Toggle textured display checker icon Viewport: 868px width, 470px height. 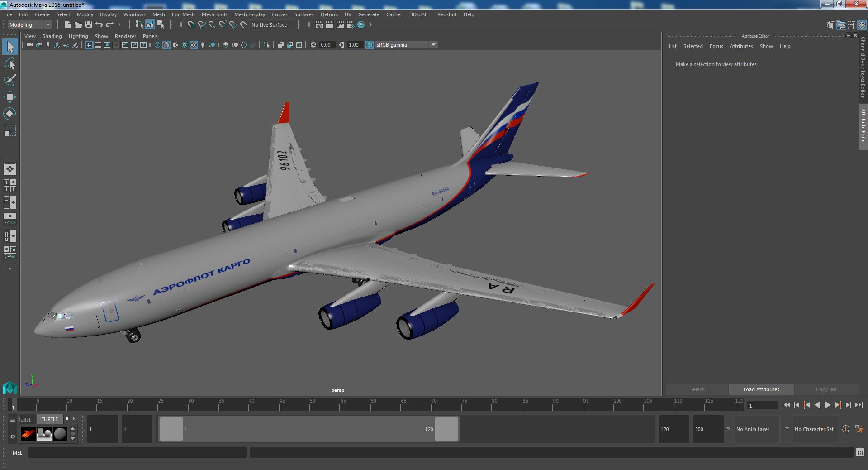194,45
